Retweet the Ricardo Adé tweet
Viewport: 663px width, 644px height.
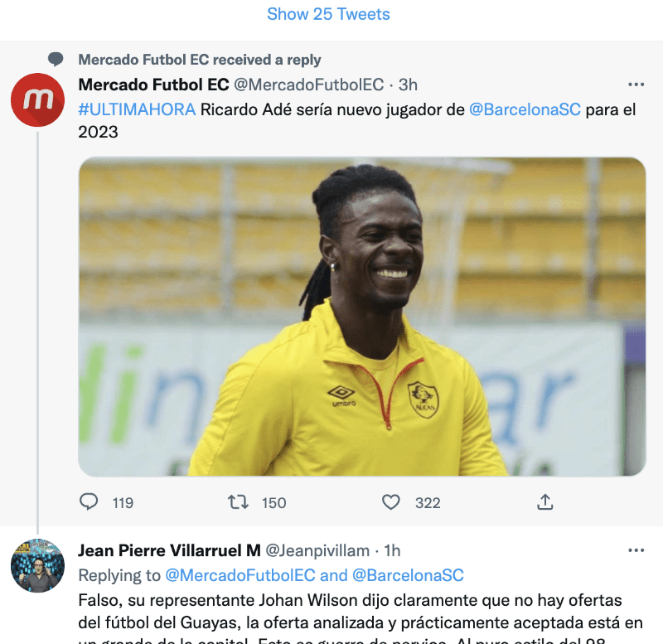pyautogui.click(x=239, y=502)
